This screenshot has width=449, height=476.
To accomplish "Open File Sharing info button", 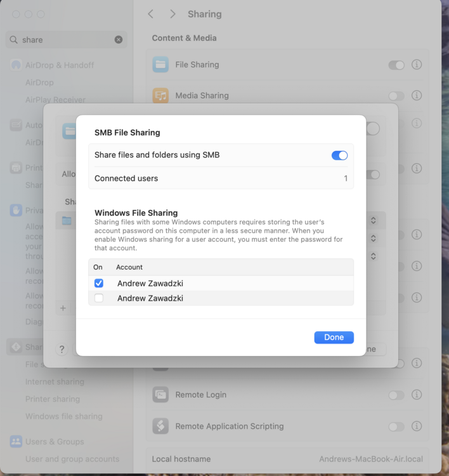I will (417, 64).
